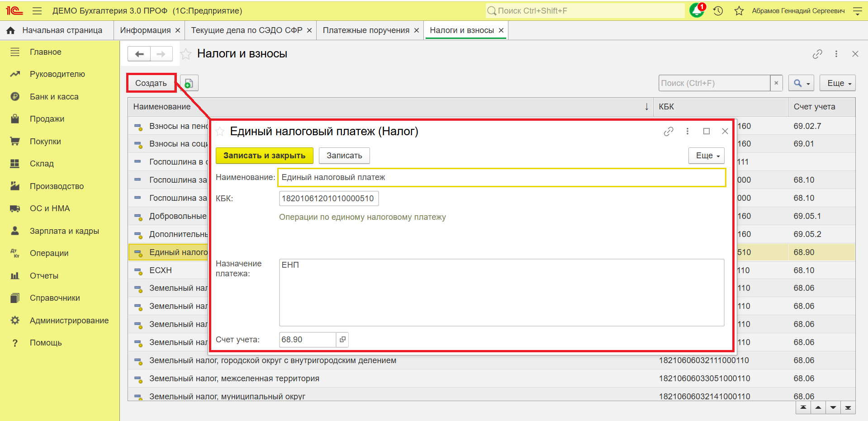The width and height of the screenshot is (868, 421).
Task: Edit the КБК field value
Action: [328, 199]
